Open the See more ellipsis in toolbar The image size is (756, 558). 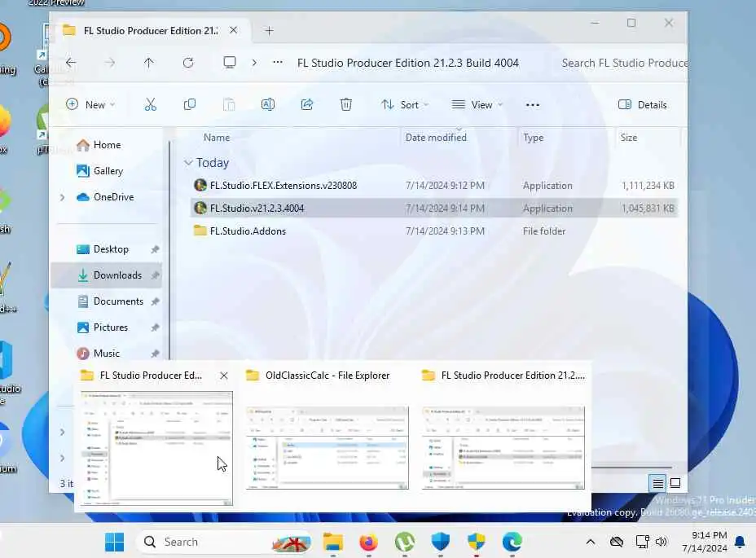532,104
